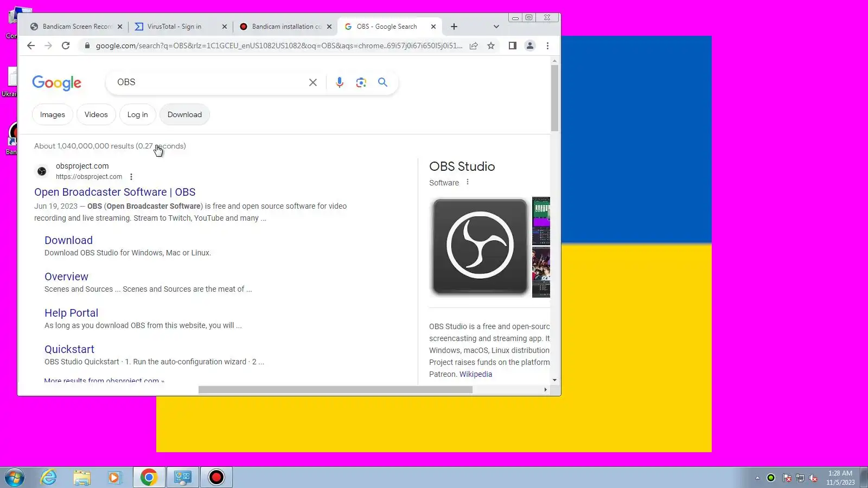Launch Windows Media Player from the taskbar
Image resolution: width=868 pixels, height=488 pixels.
click(x=114, y=477)
